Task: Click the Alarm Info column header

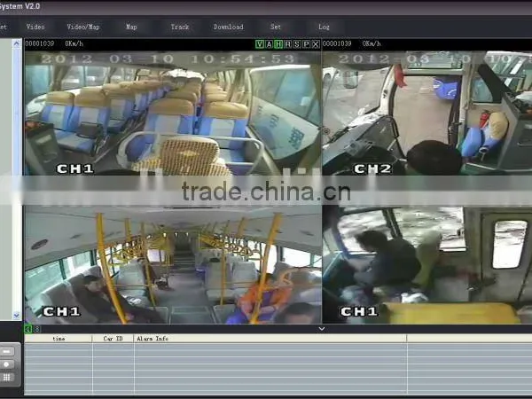Action: click(x=153, y=339)
